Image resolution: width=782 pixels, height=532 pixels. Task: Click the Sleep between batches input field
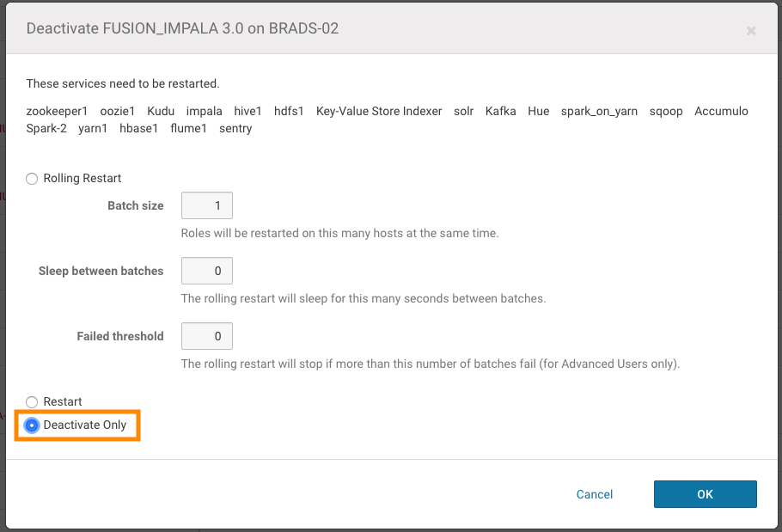coord(206,271)
